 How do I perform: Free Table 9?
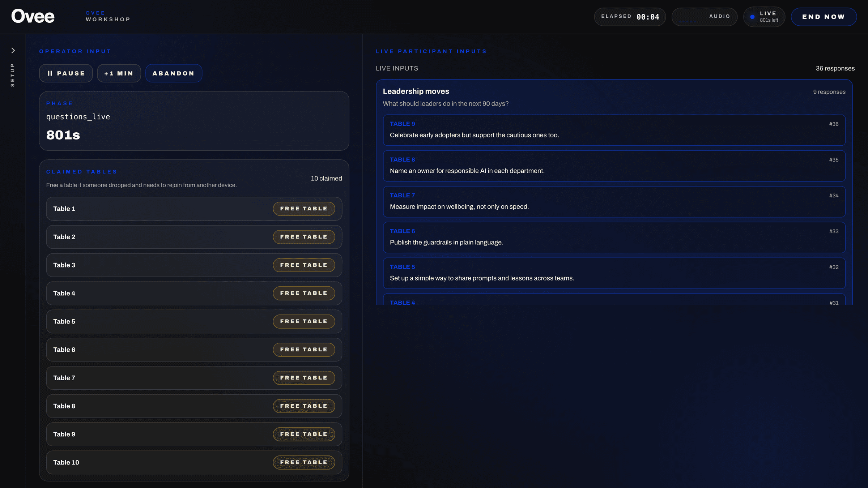pos(304,435)
